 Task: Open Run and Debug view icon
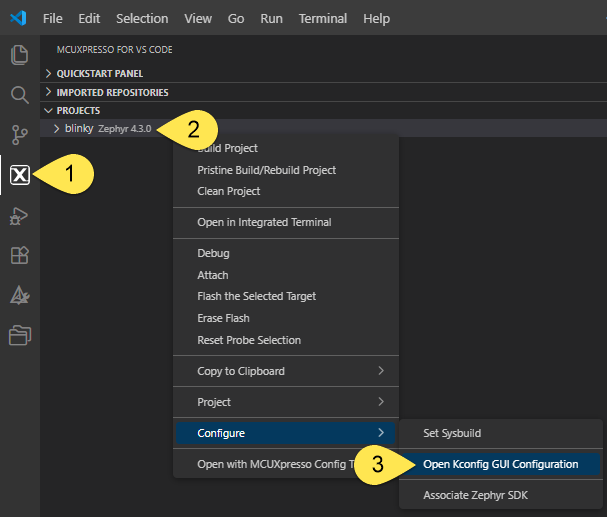pyautogui.click(x=19, y=215)
